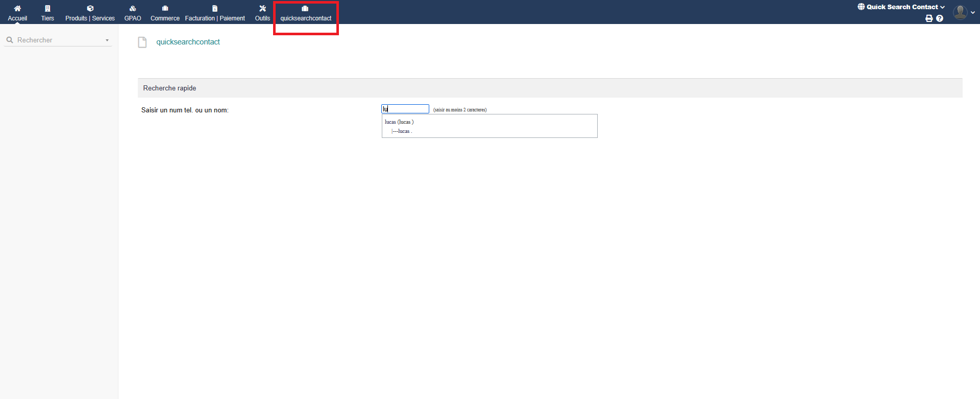Open the Commerce briefcase icon menu

(165, 9)
